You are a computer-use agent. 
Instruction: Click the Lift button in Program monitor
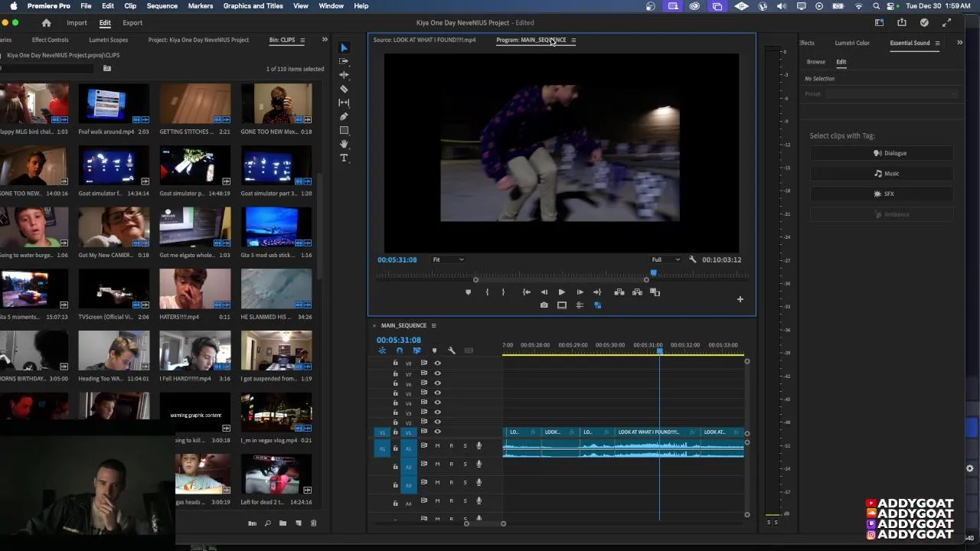619,292
